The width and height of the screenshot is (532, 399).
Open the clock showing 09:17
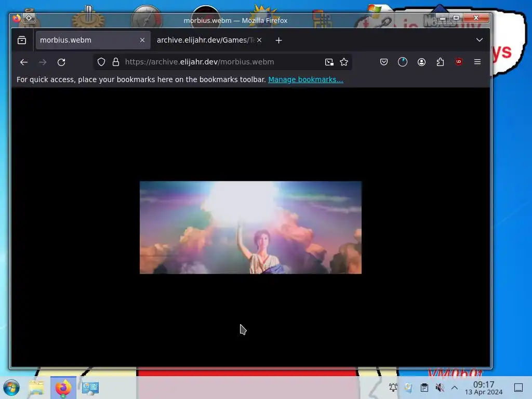[484, 388]
